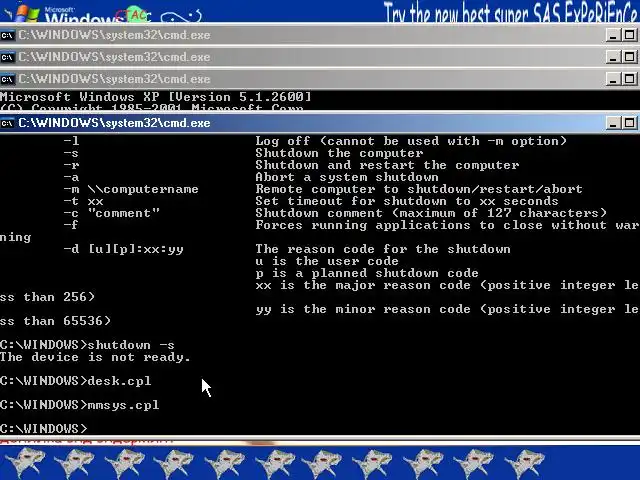Click the text 'Abort a system shutdown'
The height and width of the screenshot is (480, 640).
(x=347, y=177)
